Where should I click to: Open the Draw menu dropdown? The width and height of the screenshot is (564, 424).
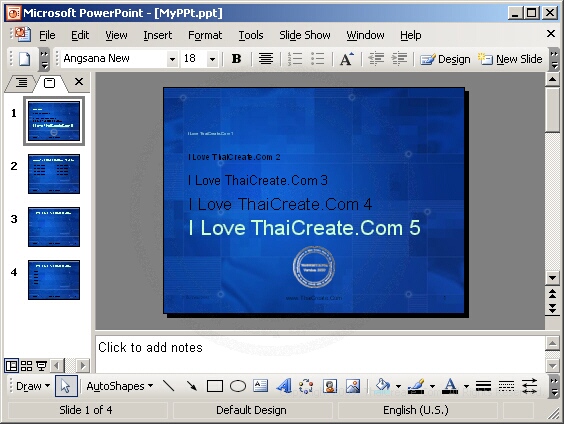click(x=33, y=386)
